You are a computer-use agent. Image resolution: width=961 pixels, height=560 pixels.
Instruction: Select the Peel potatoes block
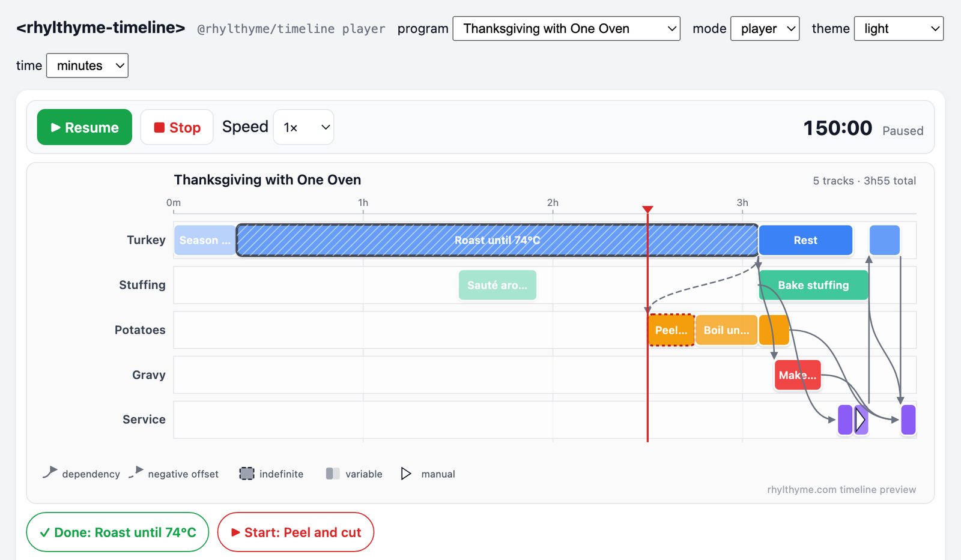[671, 330]
